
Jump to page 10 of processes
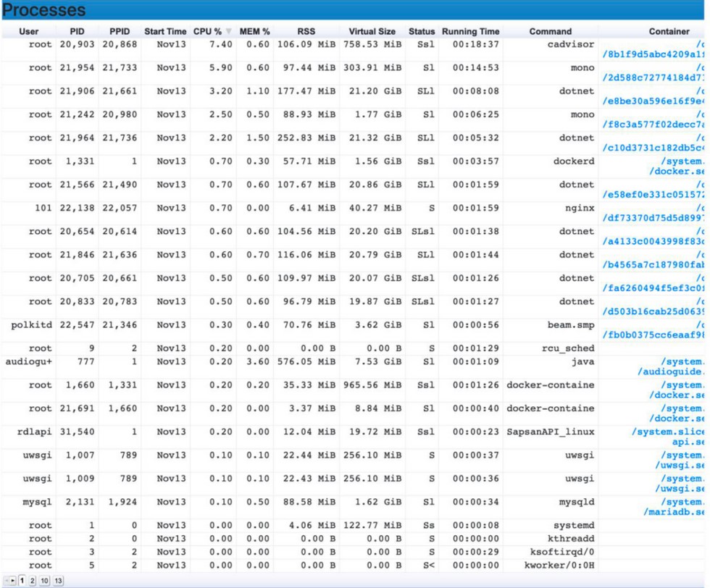[x=44, y=580]
